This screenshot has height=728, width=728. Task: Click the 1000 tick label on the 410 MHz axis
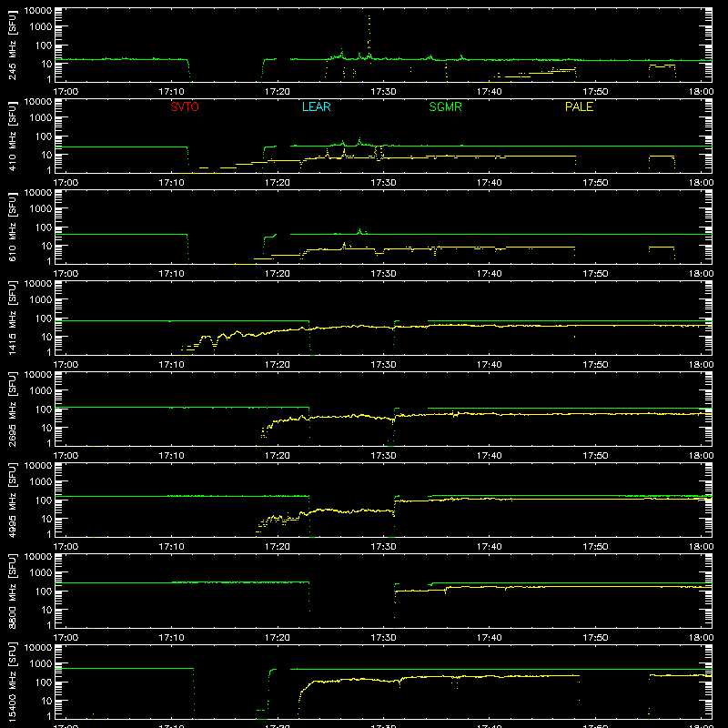point(41,118)
